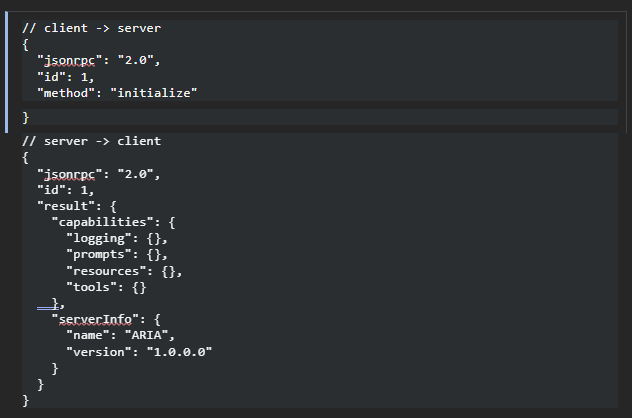Click the "initialize" method value

coord(154,93)
